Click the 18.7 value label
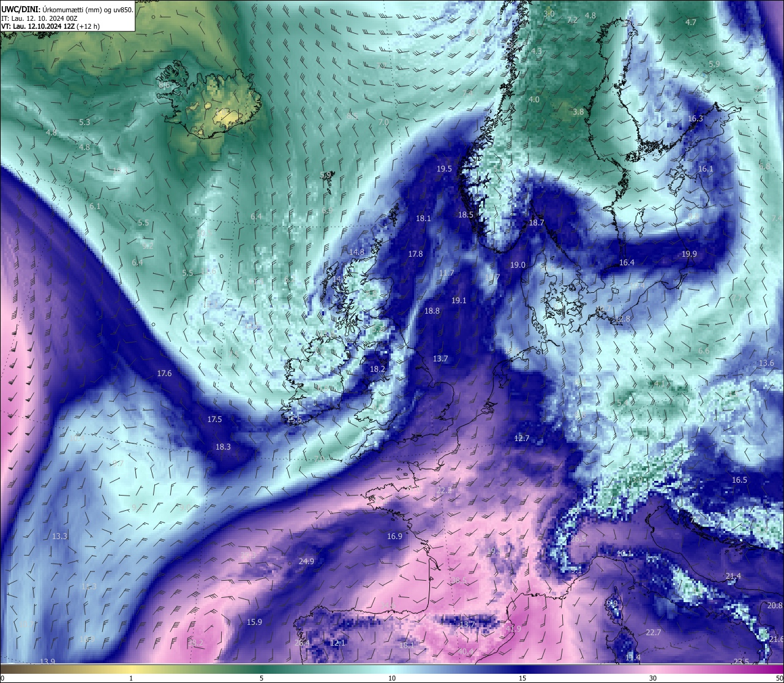Image resolution: width=784 pixels, height=683 pixels. coord(537,223)
